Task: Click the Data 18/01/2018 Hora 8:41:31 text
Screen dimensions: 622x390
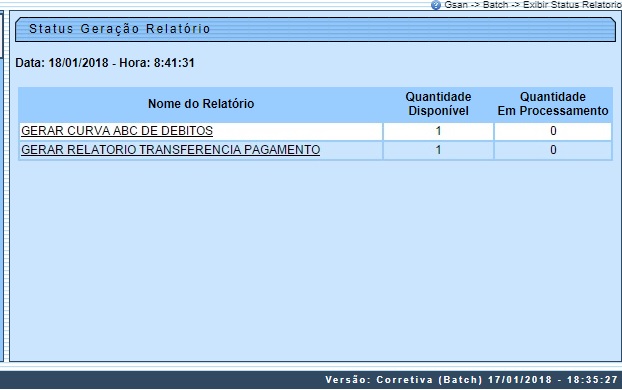Action: pos(105,63)
